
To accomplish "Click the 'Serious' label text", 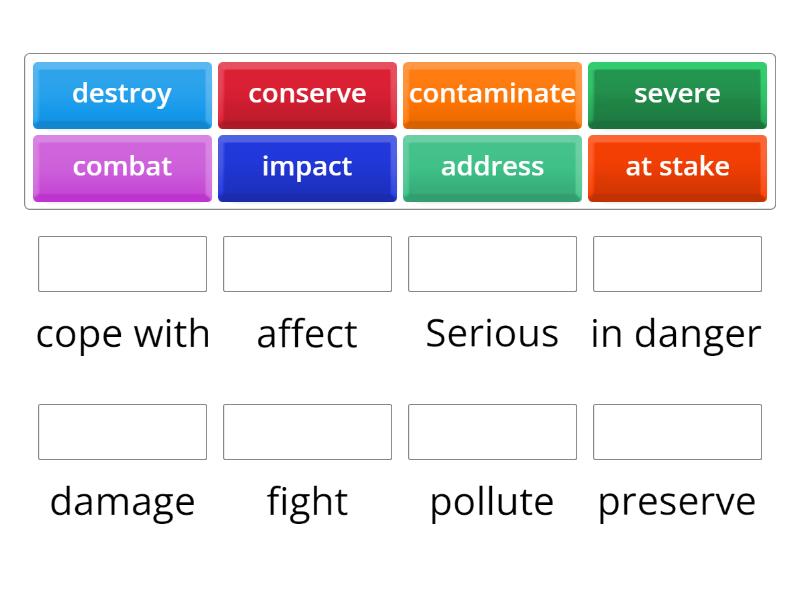I will [x=492, y=333].
